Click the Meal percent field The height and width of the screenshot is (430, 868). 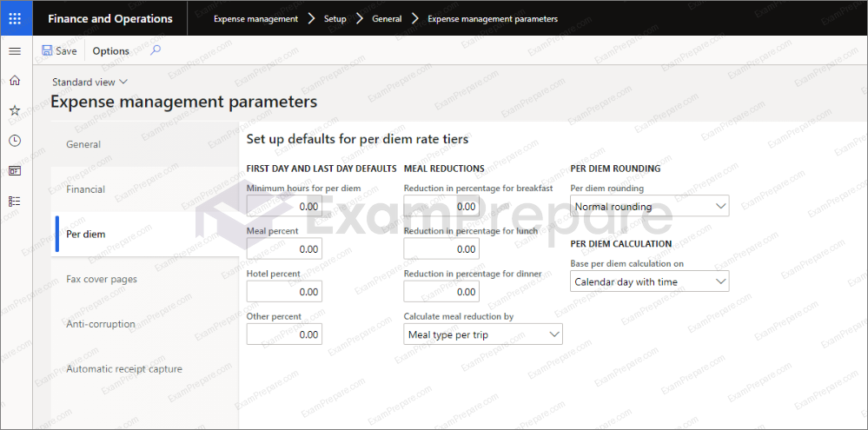284,249
